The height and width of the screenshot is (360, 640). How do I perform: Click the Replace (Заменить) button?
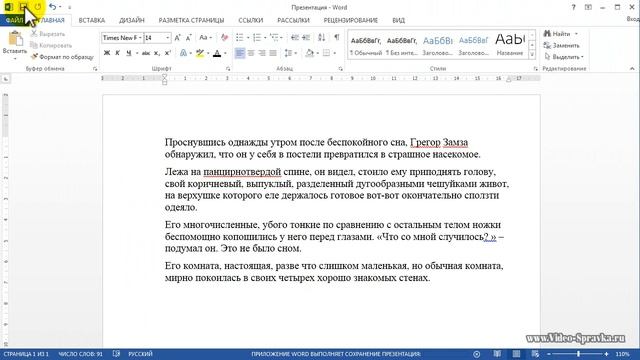pos(562,45)
